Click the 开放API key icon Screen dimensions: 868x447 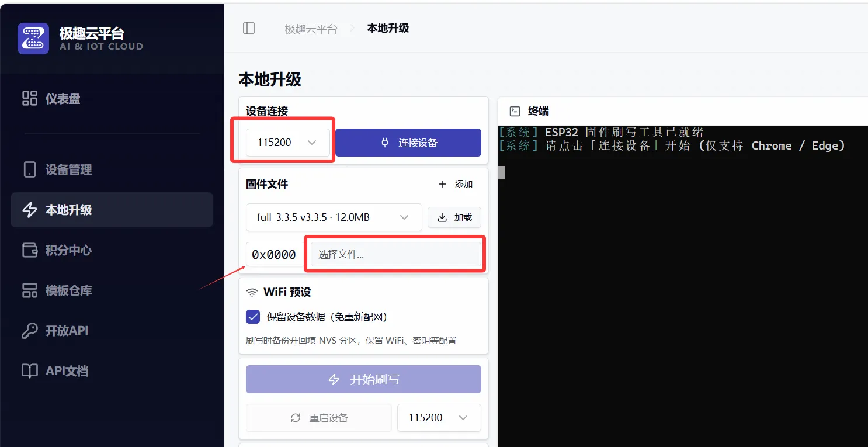[30, 331]
